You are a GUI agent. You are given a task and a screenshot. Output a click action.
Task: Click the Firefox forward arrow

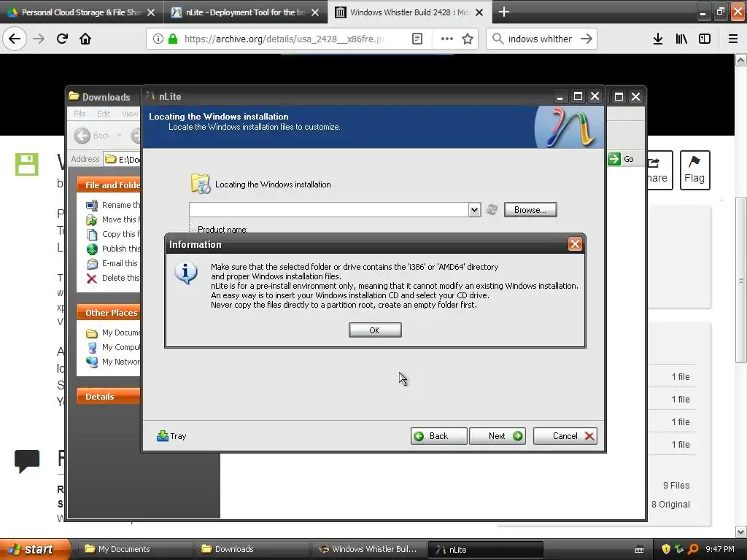(39, 39)
